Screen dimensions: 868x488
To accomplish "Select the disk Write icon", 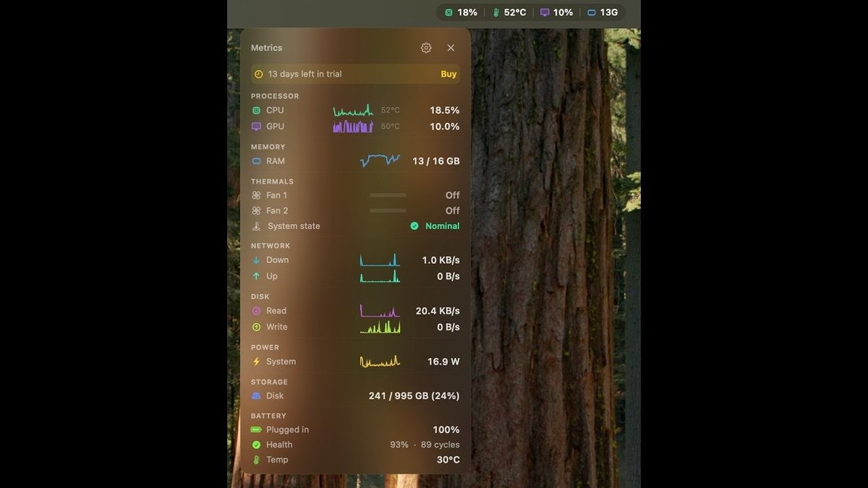I will [256, 327].
